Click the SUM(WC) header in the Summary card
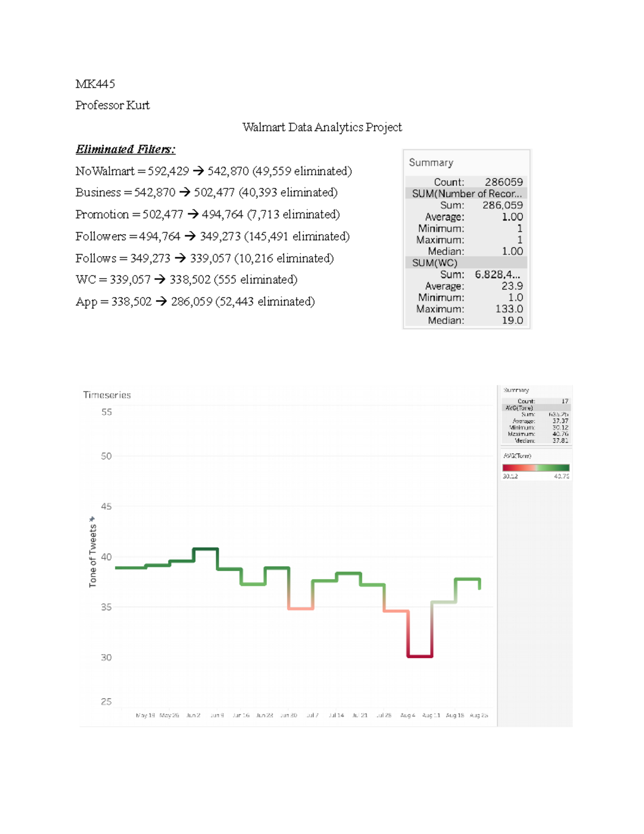Viewport: 644px width, 834px height. (x=435, y=263)
